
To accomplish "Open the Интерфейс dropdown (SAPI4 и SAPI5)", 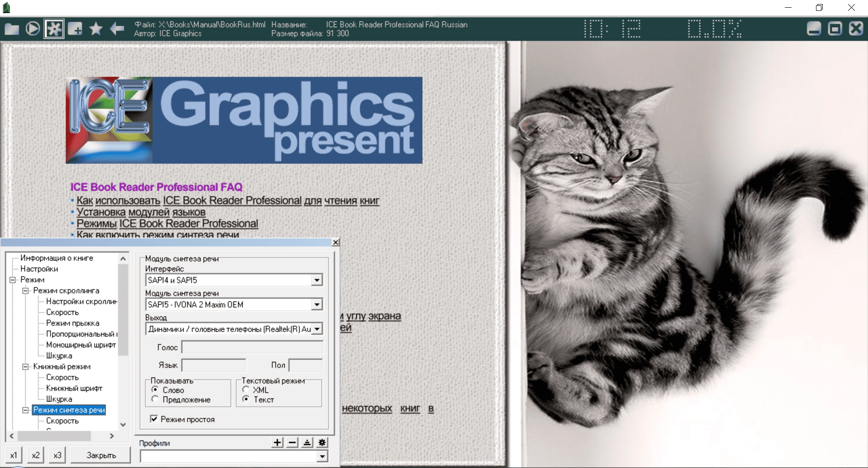I will click(x=317, y=280).
